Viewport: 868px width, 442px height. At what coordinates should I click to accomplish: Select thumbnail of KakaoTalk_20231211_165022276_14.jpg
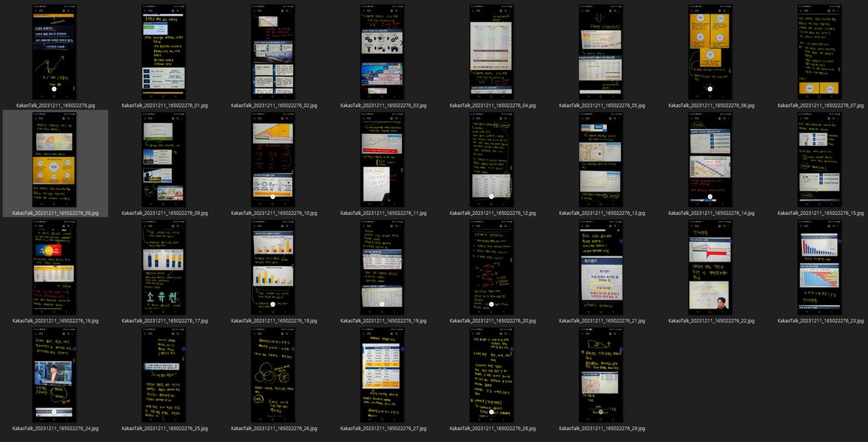coord(710,160)
